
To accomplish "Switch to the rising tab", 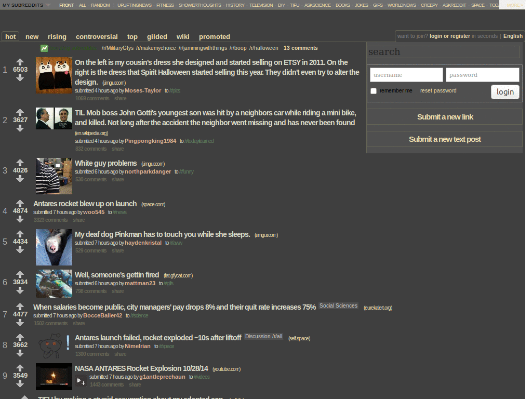I will tap(57, 37).
